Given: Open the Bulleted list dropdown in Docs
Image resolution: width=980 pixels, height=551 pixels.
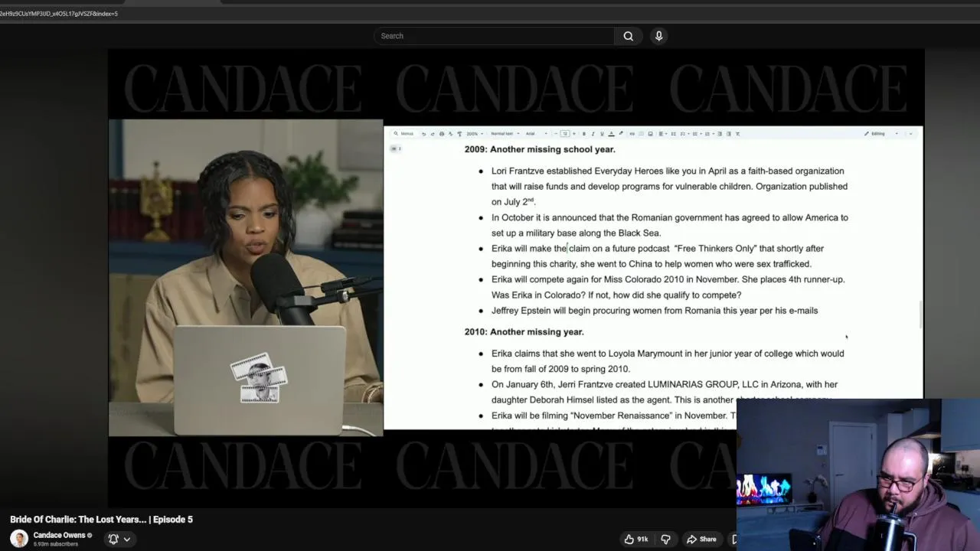Looking at the screenshot, I should click(x=696, y=133).
